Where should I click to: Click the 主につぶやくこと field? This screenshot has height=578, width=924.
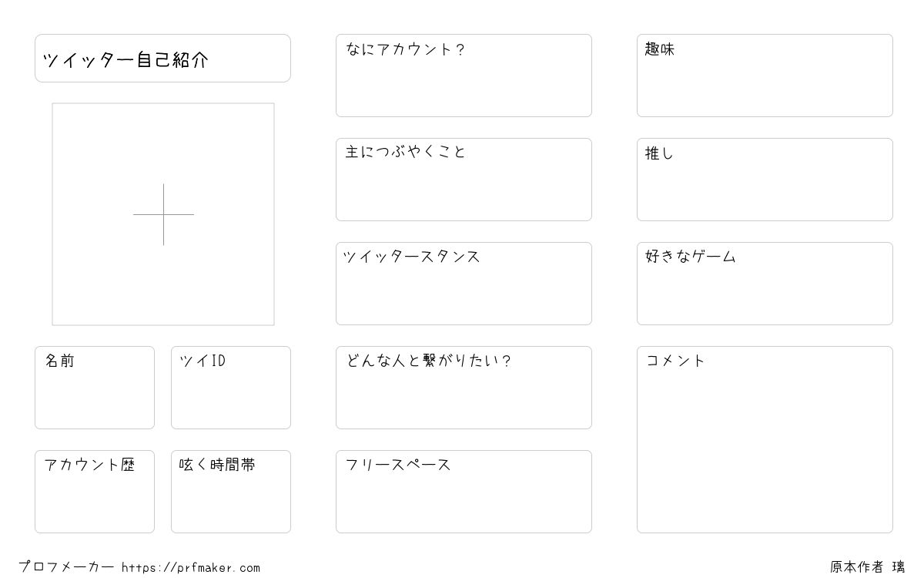[464, 180]
